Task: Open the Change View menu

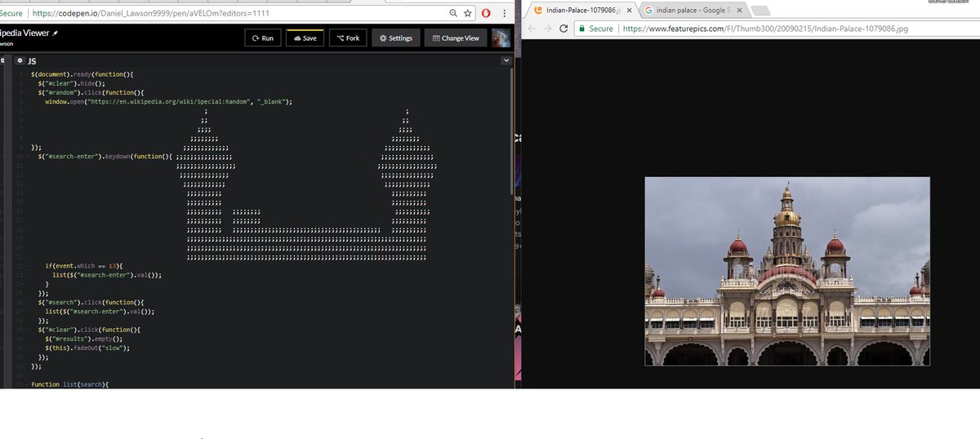Action: click(x=456, y=38)
